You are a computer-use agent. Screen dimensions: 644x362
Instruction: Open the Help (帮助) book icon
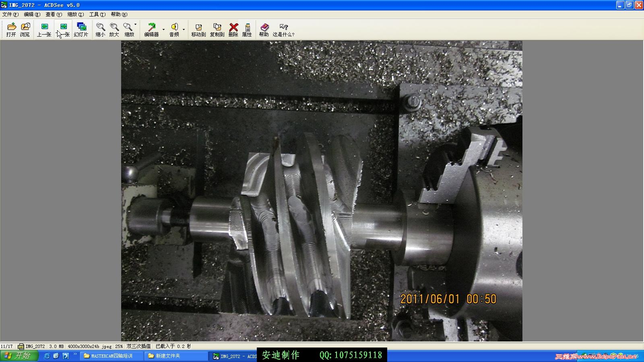tap(264, 29)
